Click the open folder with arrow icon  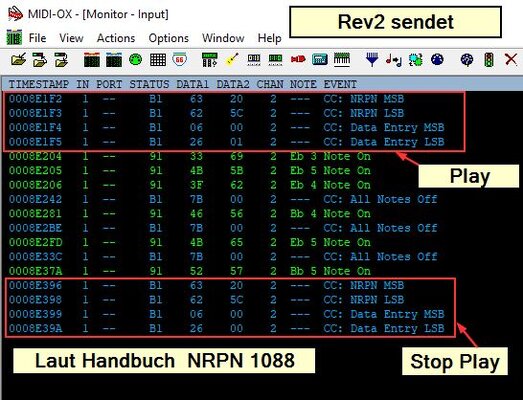pos(18,60)
